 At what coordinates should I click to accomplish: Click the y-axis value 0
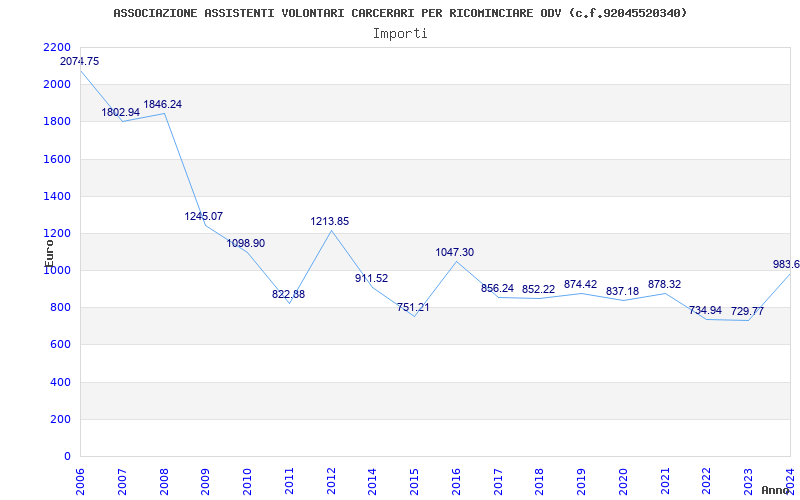67,457
